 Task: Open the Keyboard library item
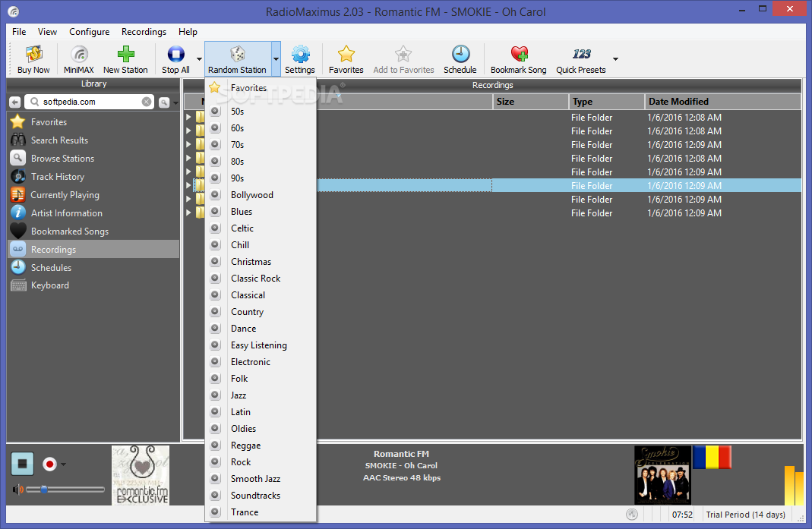pyautogui.click(x=93, y=285)
